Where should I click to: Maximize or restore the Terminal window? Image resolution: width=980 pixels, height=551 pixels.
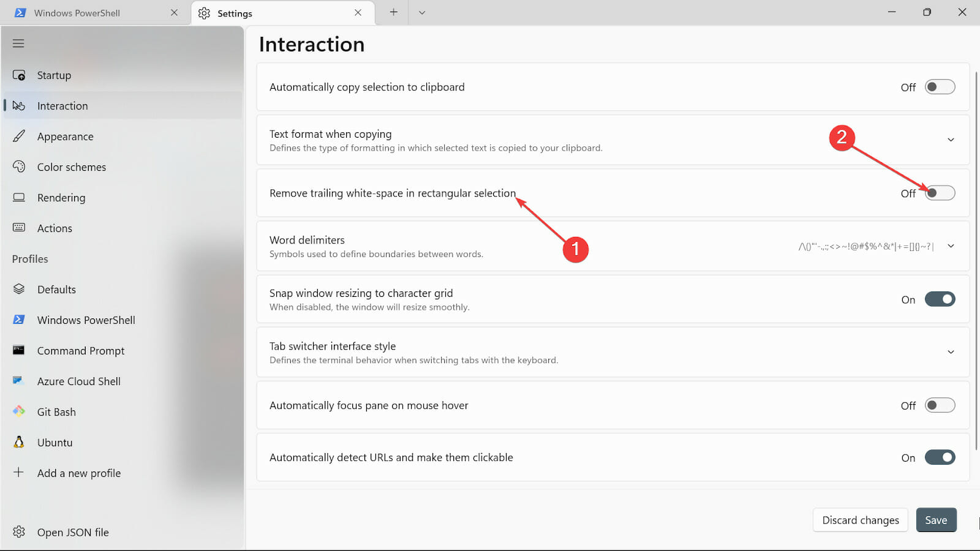[927, 12]
